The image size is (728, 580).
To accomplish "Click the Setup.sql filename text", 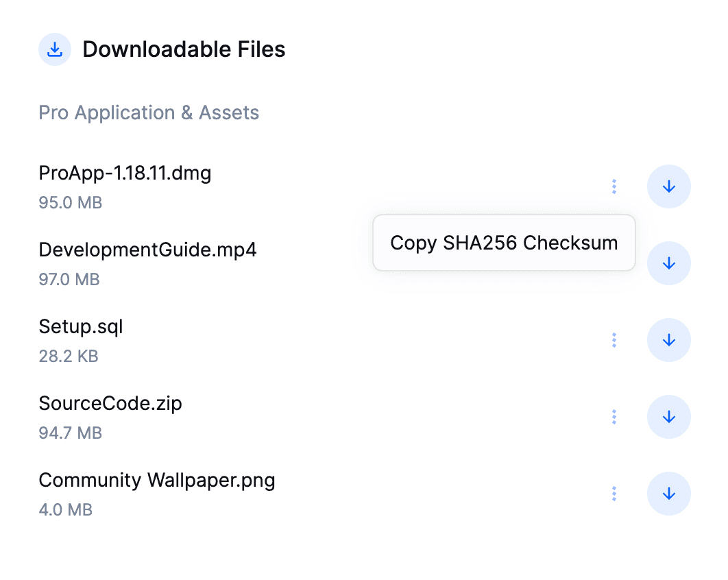I will (x=81, y=327).
